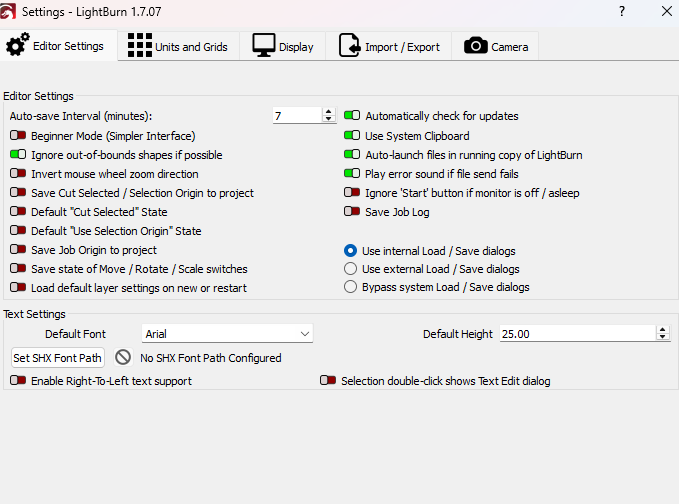Click the Default Height input field
The height and width of the screenshot is (504, 679).
click(578, 334)
